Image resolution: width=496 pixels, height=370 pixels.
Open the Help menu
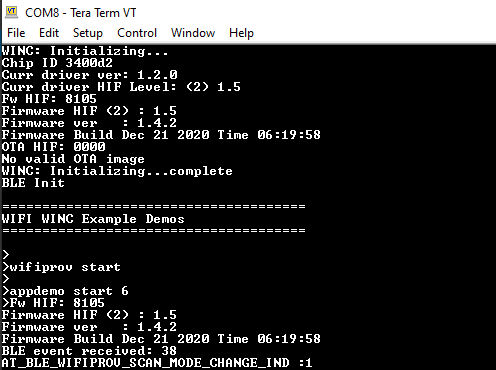(x=241, y=33)
